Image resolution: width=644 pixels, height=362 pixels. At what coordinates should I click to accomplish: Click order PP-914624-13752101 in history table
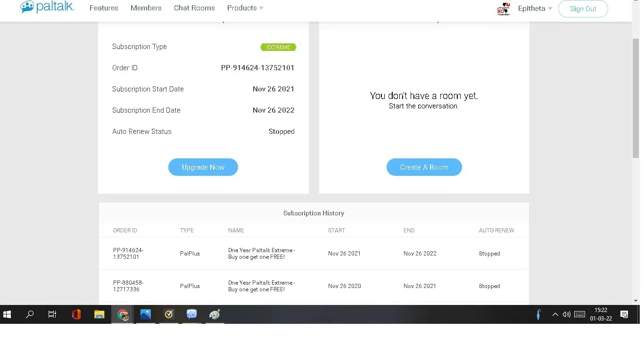(128, 254)
